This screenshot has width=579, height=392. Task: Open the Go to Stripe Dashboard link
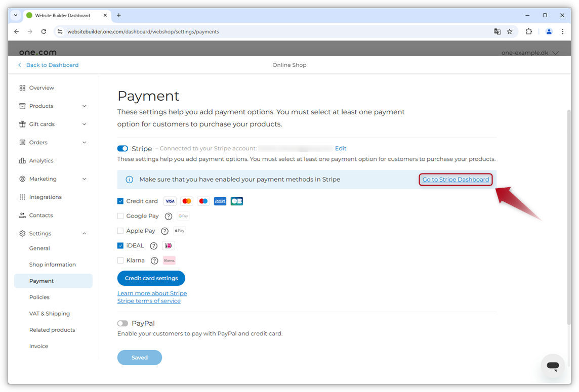456,180
